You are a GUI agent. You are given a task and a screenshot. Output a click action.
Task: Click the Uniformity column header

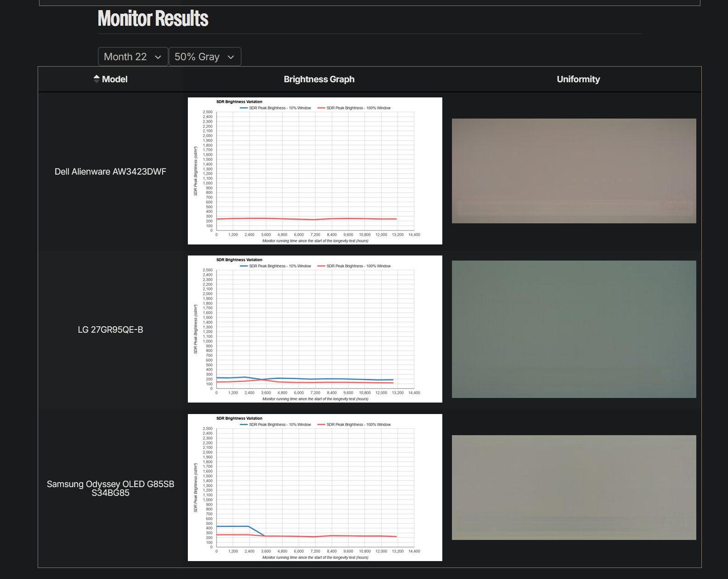pyautogui.click(x=578, y=79)
